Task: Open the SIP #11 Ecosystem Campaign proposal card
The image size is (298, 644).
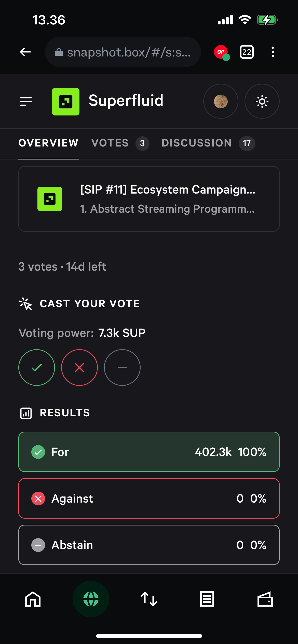Action: tap(149, 199)
